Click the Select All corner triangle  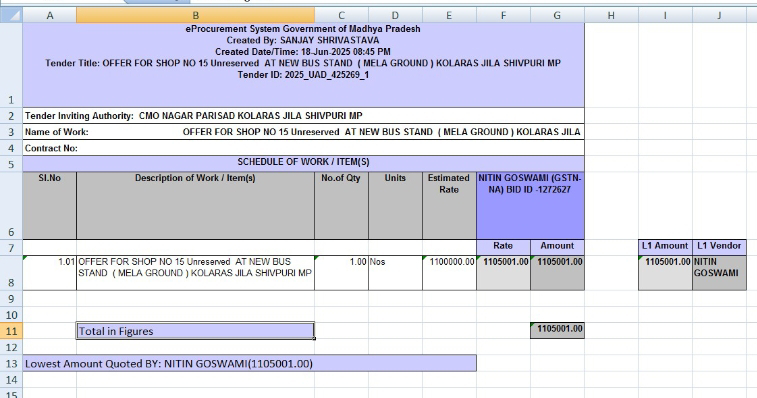click(11, 15)
